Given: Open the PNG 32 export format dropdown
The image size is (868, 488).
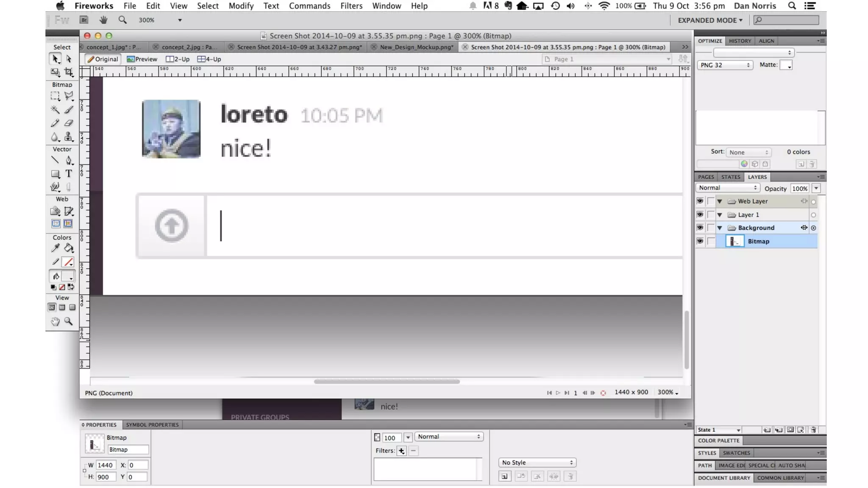Looking at the screenshot, I should [x=725, y=65].
